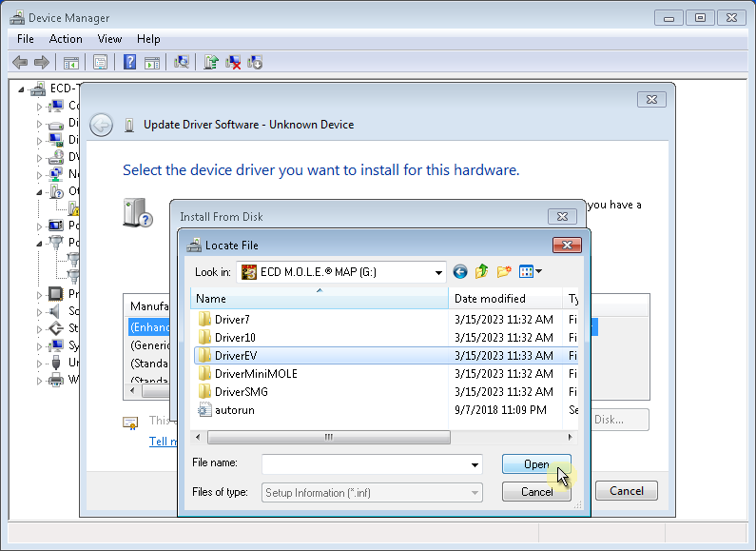Viewport: 756px width, 551px height.
Task: Select the (Enhanced manufacturer list entry
Action: pyautogui.click(x=150, y=327)
